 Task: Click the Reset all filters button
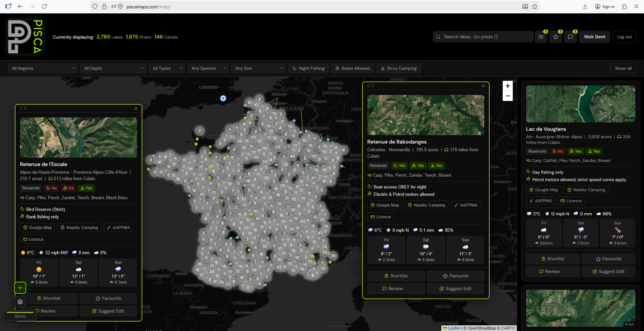[623, 68]
